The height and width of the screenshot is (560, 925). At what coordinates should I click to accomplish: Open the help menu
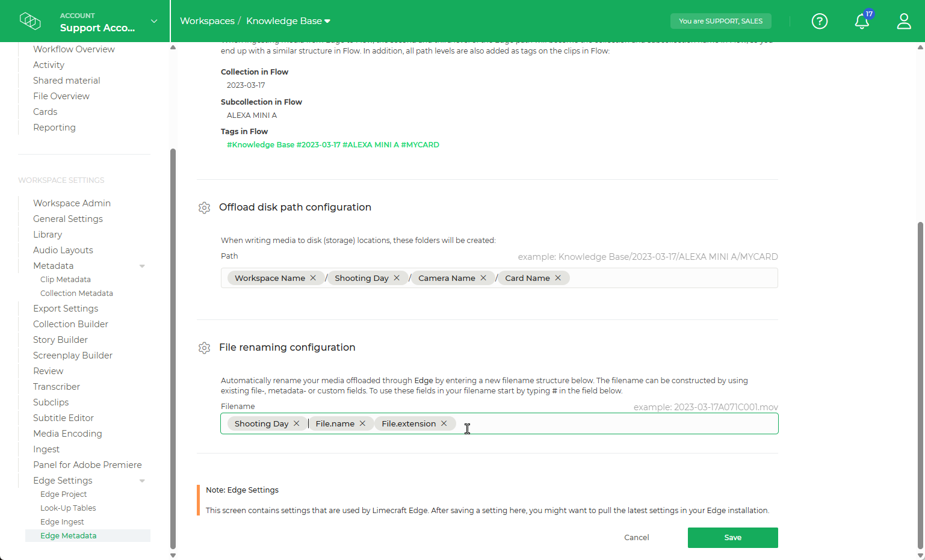click(820, 21)
